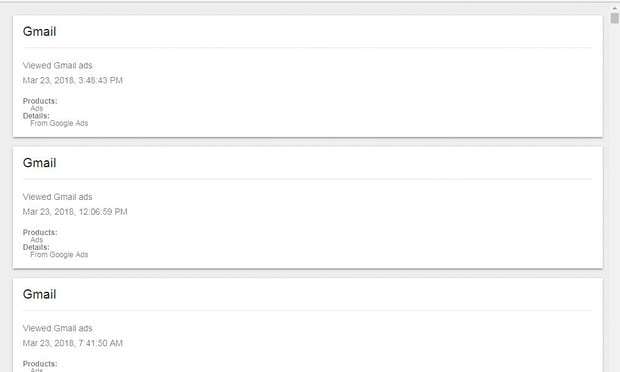Click the scrollbar up arrow
This screenshot has height=372, width=620.
[x=614, y=8]
